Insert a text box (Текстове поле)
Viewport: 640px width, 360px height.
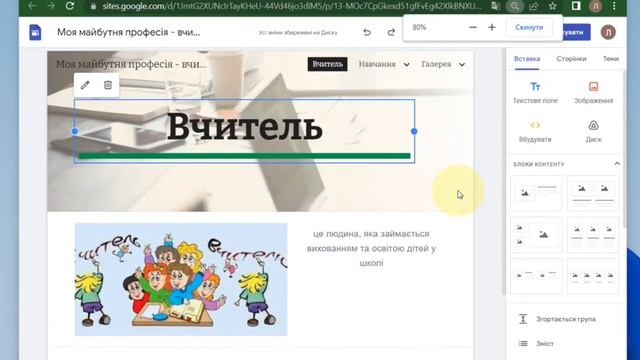[535, 93]
